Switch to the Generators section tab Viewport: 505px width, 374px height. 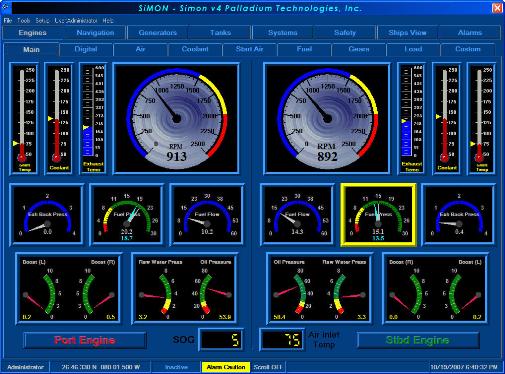pyautogui.click(x=158, y=33)
